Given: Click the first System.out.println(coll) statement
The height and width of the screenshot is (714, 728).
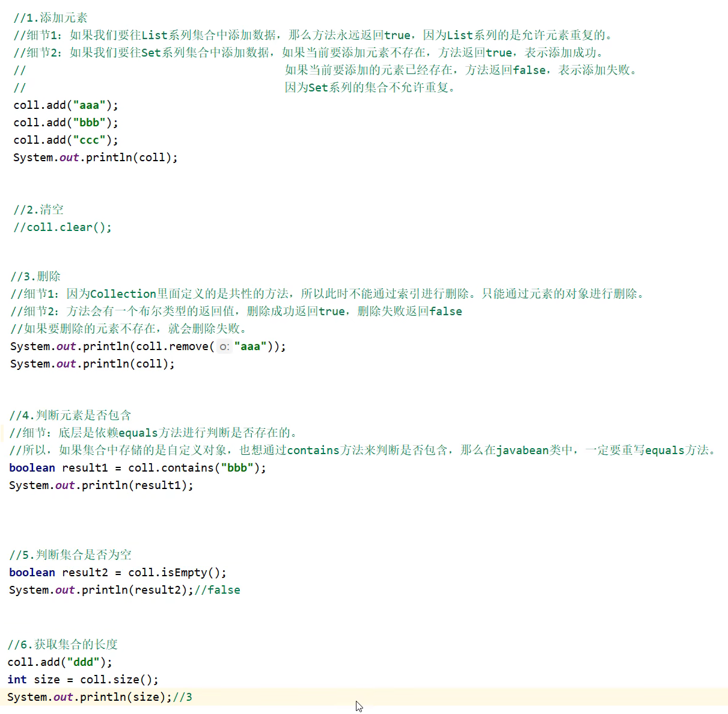Looking at the screenshot, I should click(x=95, y=157).
